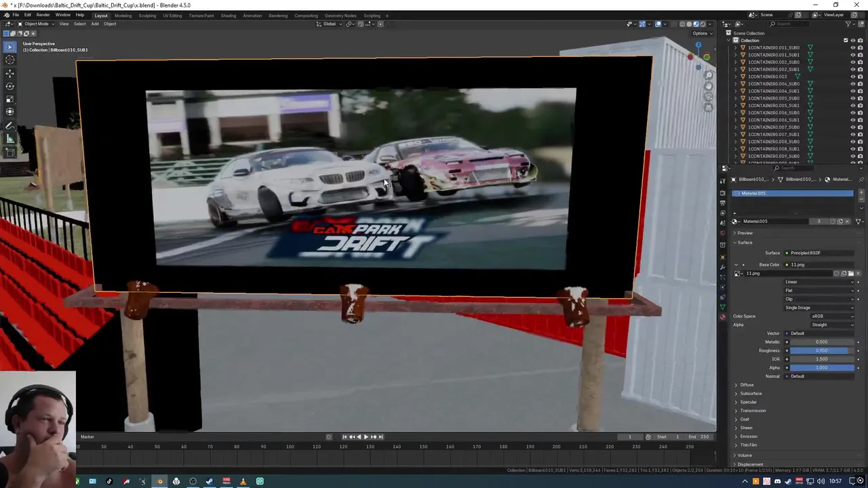Switch to wireframe viewport shading
This screenshot has height=488, width=868.
[682, 24]
